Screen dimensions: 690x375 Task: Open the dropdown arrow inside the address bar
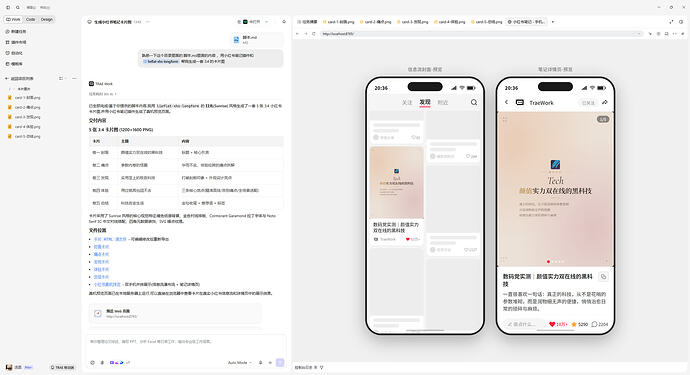click(x=639, y=33)
